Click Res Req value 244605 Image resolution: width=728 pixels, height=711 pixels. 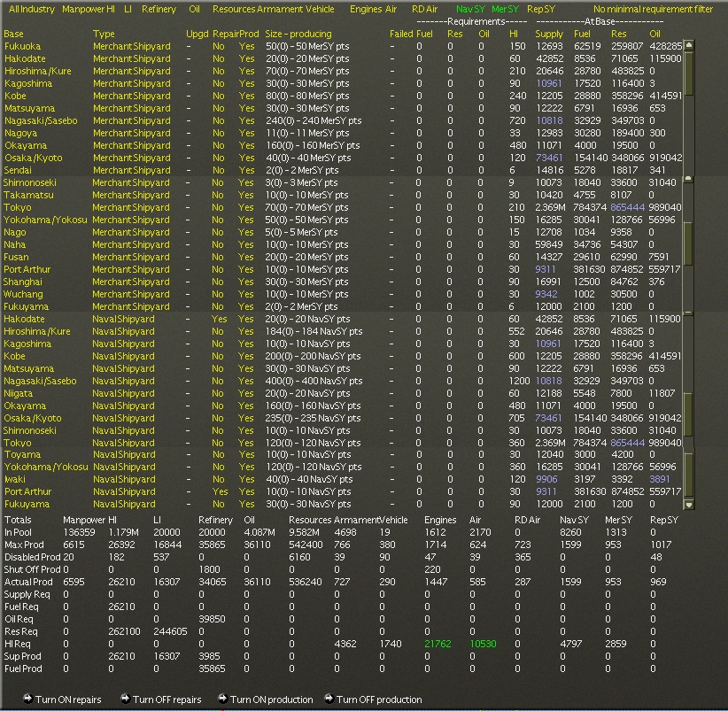pos(170,631)
